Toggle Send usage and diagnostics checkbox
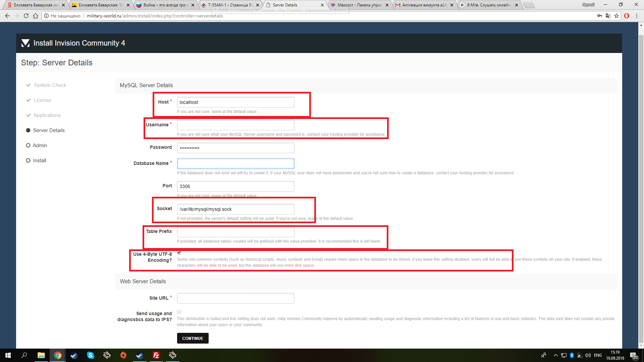The width and height of the screenshot is (644, 362). point(179,312)
